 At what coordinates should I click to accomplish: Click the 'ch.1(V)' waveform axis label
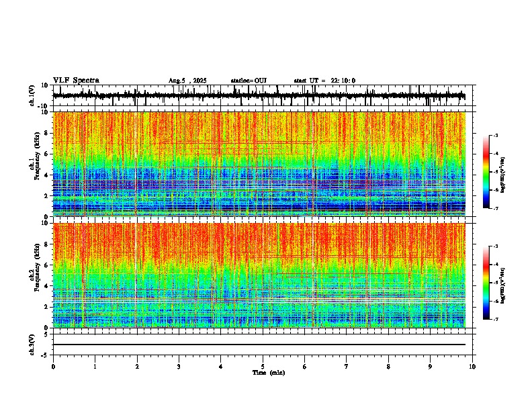point(32,95)
